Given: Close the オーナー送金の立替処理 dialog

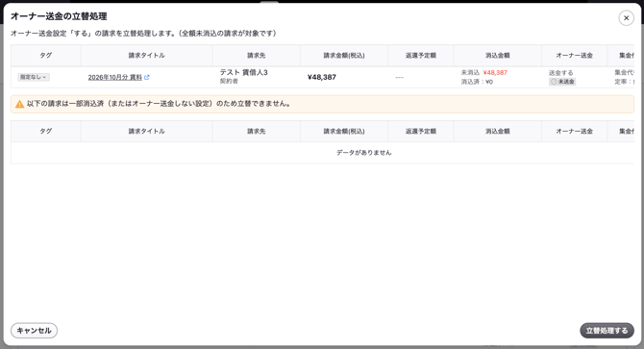Looking at the screenshot, I should [x=626, y=18].
